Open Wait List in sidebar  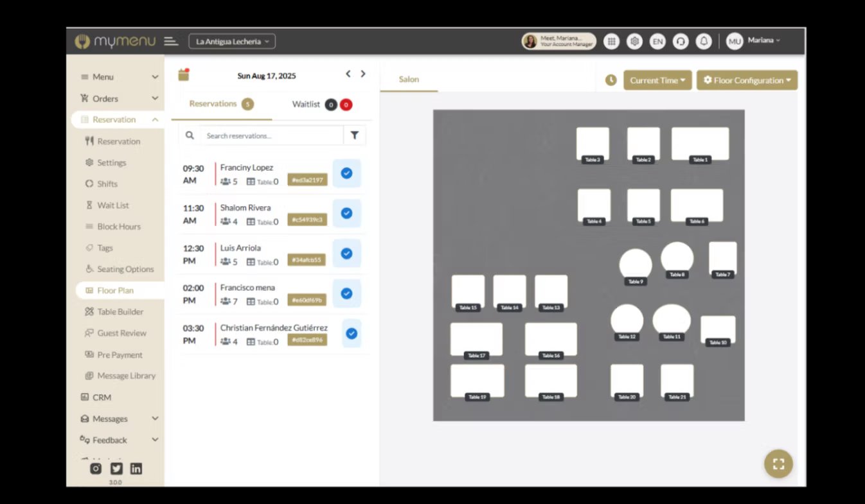click(x=112, y=205)
